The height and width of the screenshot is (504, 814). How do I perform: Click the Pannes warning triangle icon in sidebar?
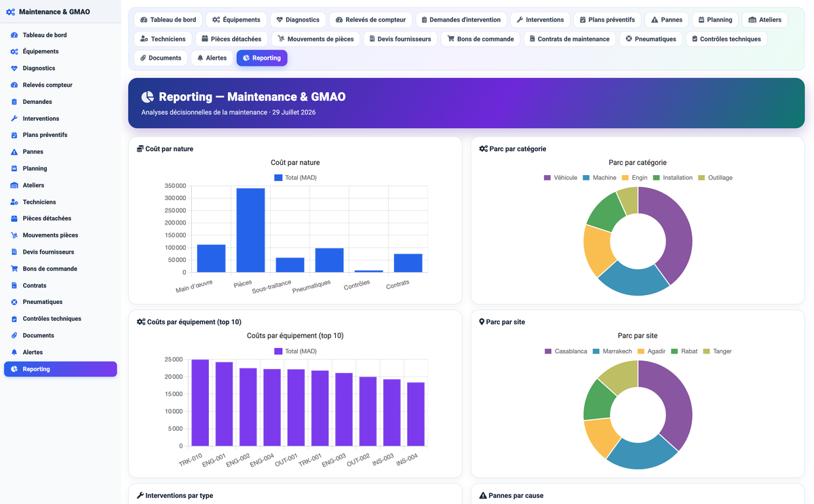(14, 152)
